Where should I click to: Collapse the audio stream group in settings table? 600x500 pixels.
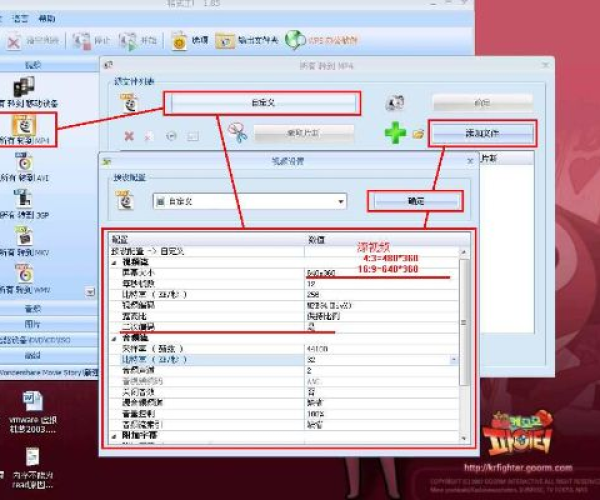[x=114, y=338]
